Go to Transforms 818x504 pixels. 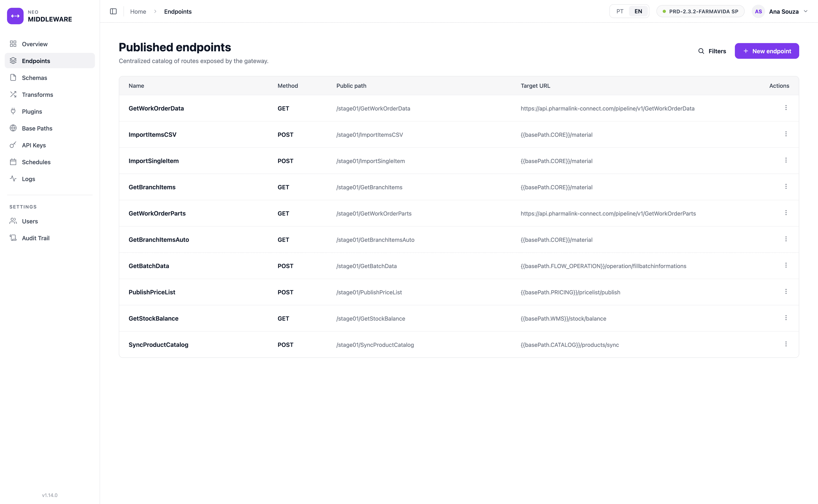pos(50,95)
